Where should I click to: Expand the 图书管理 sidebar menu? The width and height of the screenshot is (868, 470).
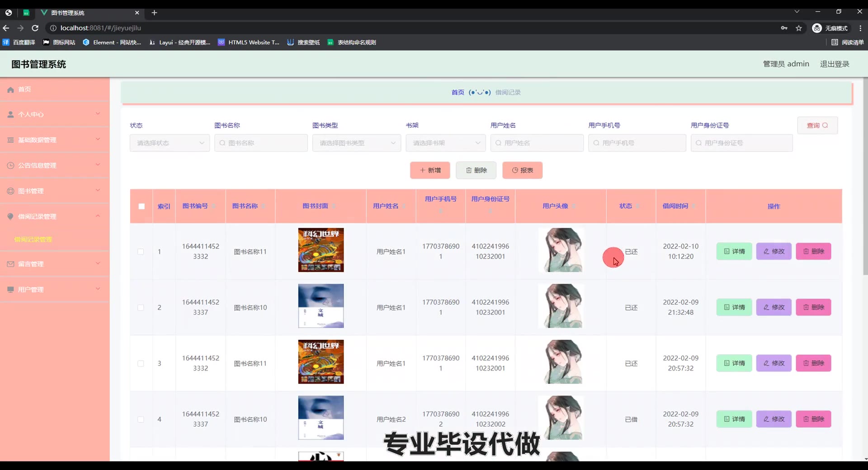click(x=54, y=191)
